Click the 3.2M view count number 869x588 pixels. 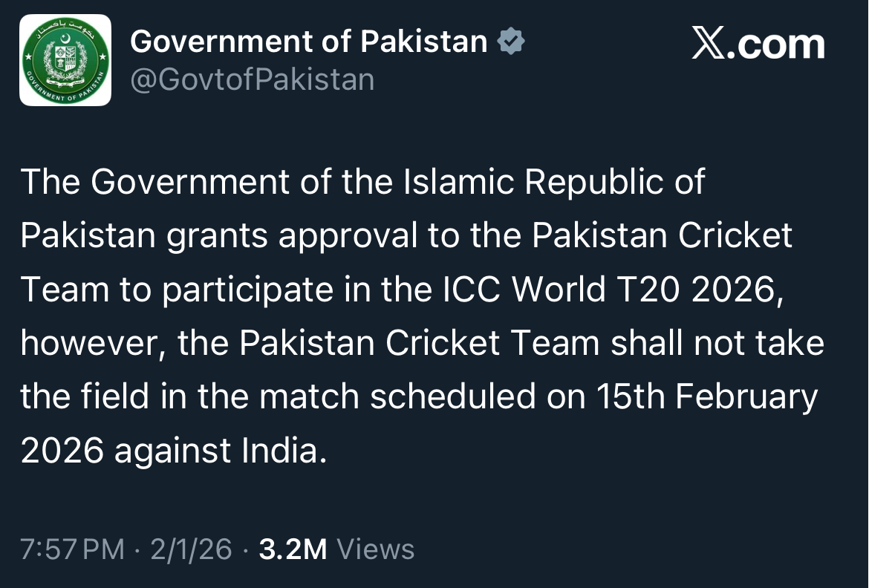tap(293, 549)
